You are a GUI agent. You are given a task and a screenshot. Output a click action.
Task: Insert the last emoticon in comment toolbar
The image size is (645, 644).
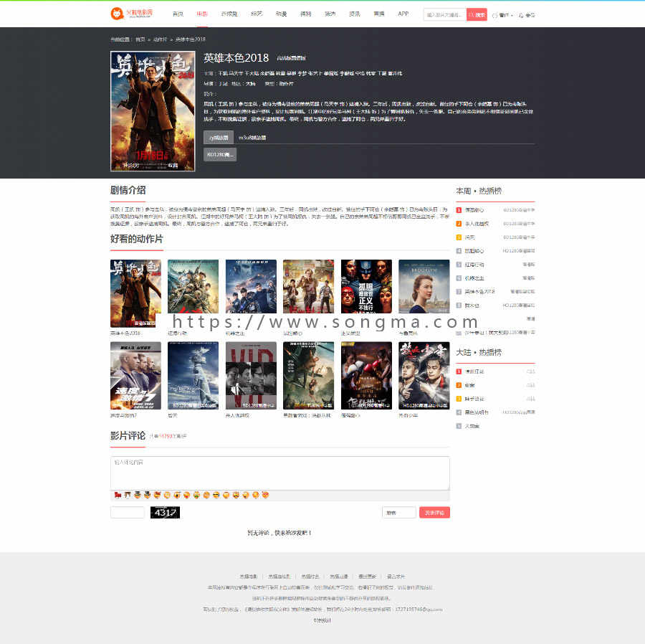tap(265, 495)
